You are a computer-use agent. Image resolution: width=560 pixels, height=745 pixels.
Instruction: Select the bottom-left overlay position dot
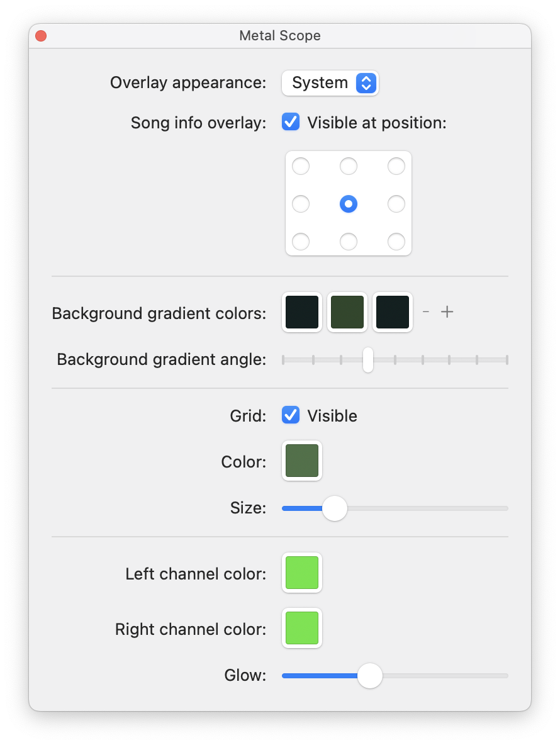pos(300,242)
